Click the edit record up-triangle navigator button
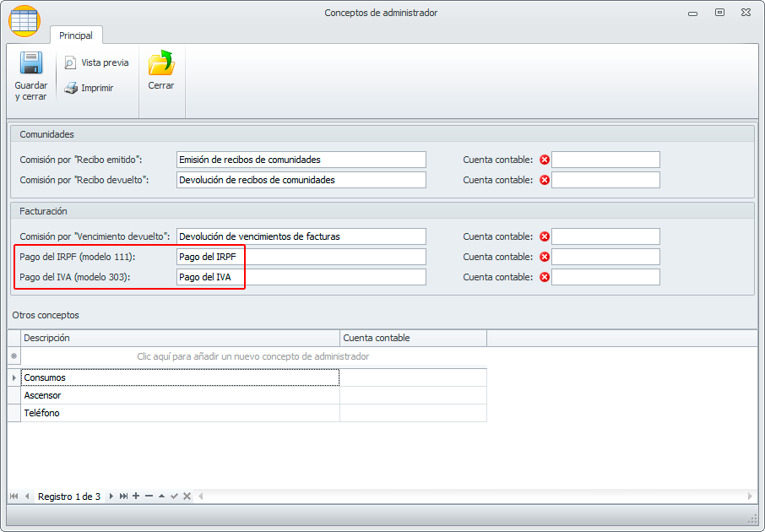 point(161,496)
